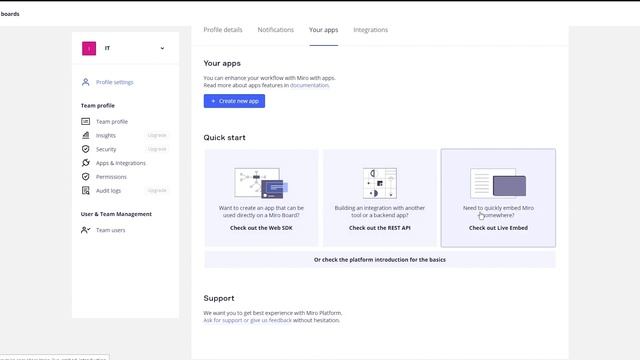Open Apps & Integrations in sidebar
The image size is (640, 360).
click(121, 163)
